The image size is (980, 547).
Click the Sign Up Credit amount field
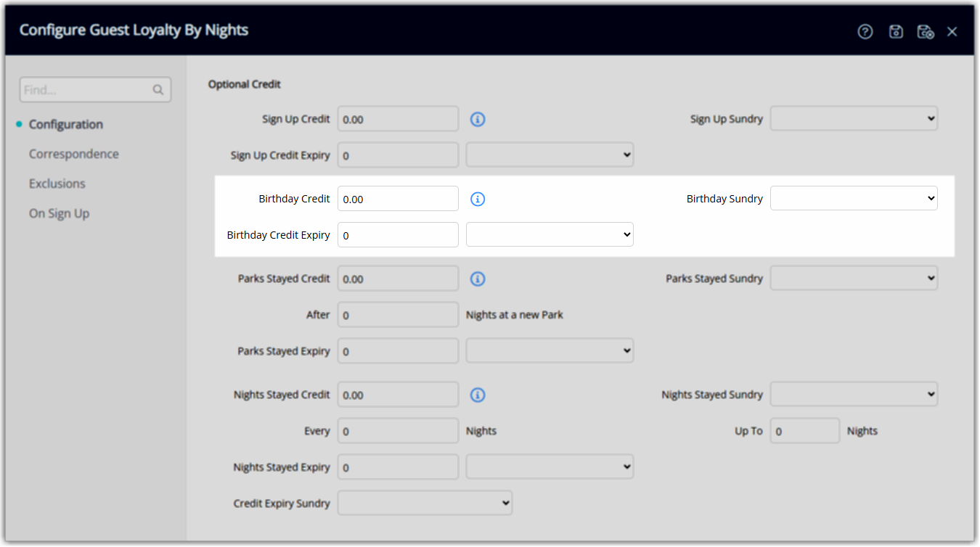(x=398, y=118)
